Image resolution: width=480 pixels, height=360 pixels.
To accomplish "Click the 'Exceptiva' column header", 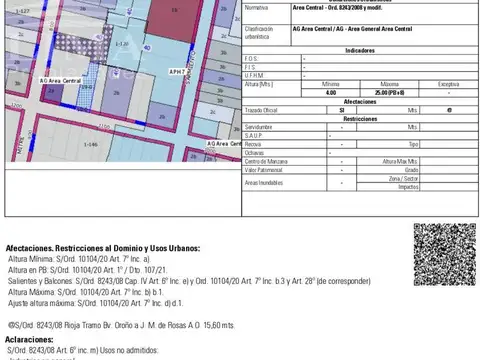I will pos(448,84).
